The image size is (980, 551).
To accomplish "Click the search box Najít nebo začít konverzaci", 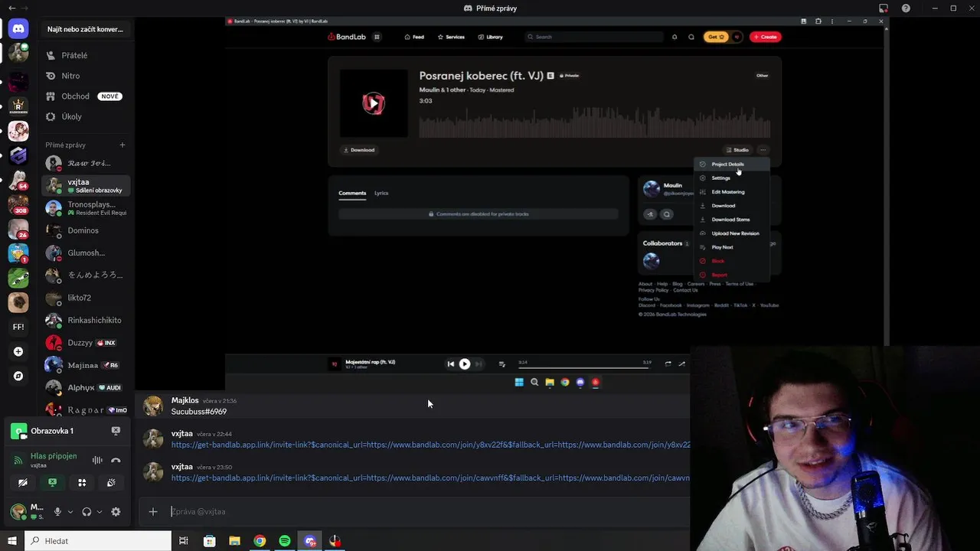I will coord(85,29).
